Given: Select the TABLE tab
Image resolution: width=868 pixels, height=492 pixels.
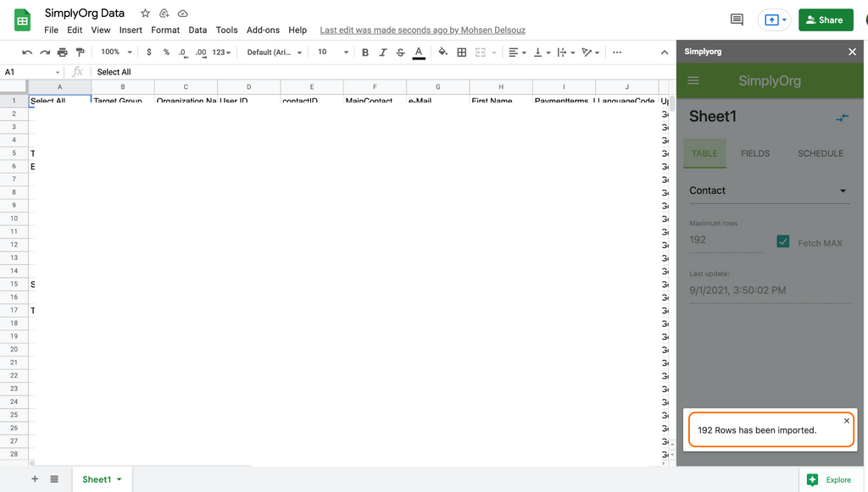Looking at the screenshot, I should click(x=704, y=153).
